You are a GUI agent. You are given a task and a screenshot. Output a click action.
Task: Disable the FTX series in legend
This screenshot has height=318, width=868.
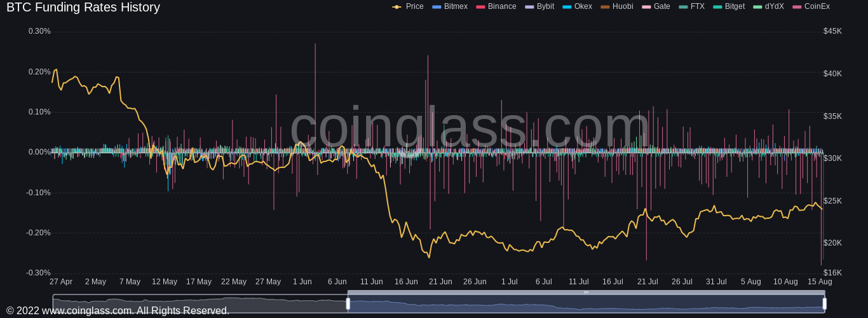coord(691,6)
